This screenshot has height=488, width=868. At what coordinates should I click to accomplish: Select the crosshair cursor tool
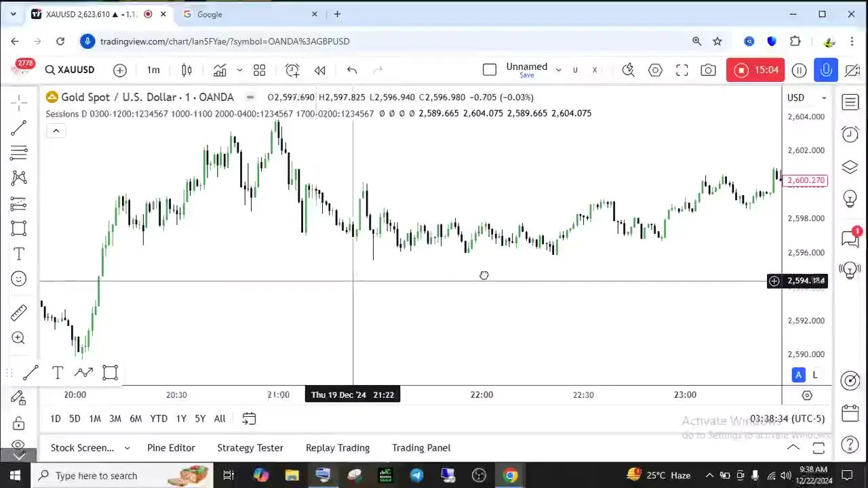point(19,103)
